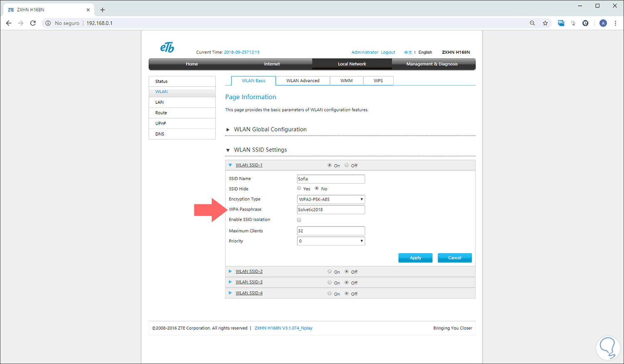This screenshot has height=364, width=624.
Task: Click the round dark extension icon
Action: click(585, 23)
